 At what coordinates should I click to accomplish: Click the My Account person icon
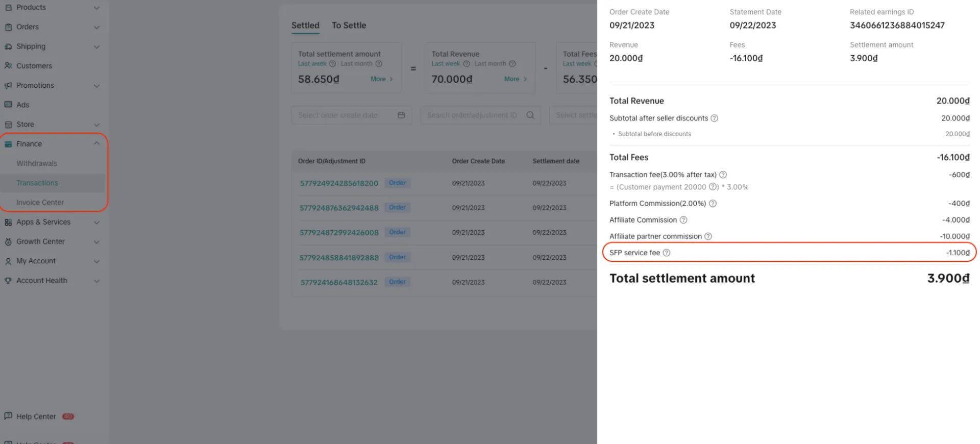point(8,261)
